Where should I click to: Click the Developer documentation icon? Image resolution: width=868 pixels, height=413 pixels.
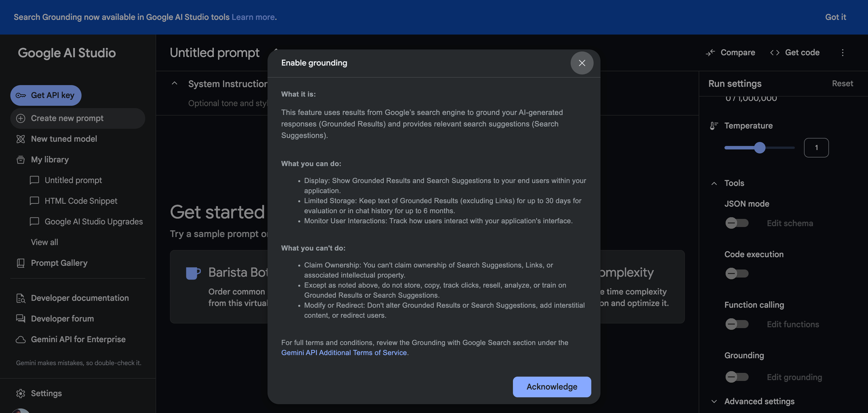point(21,298)
